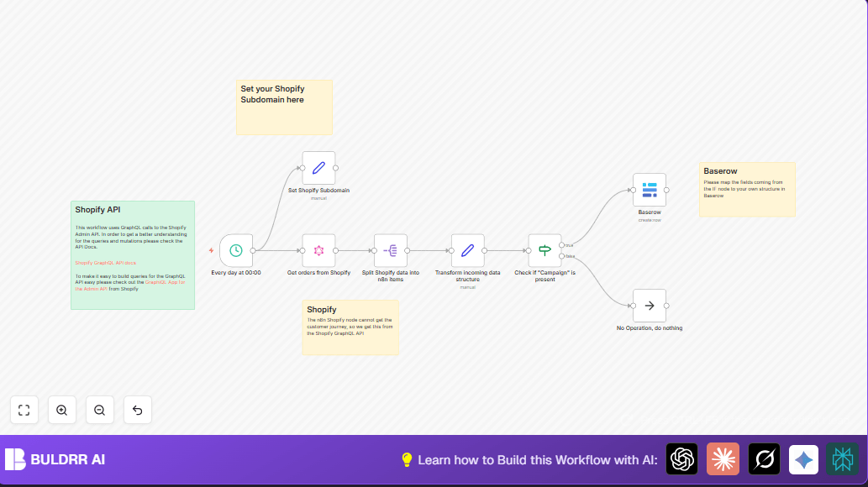
Task: Click the Perplexity logo in the banner
Action: pyautogui.click(x=843, y=459)
